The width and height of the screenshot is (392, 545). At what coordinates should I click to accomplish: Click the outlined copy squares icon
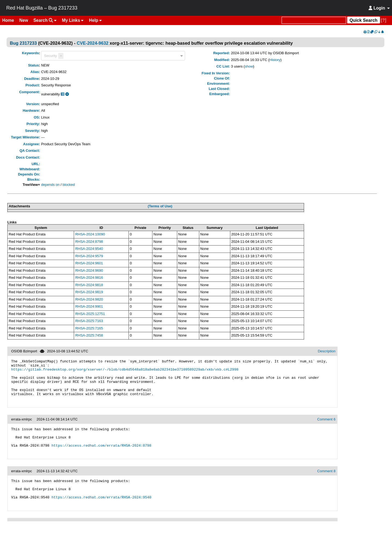pyautogui.click(x=376, y=32)
